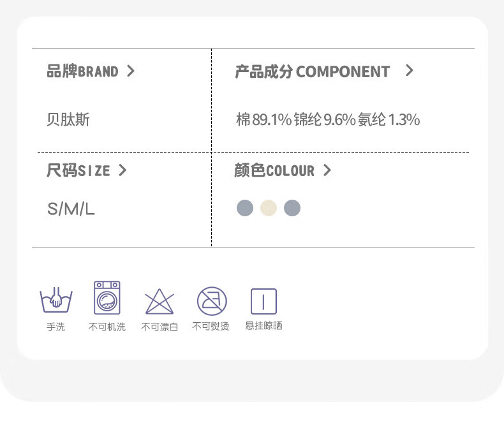Click the S/M/L size text
The image size is (504, 430).
71,209
